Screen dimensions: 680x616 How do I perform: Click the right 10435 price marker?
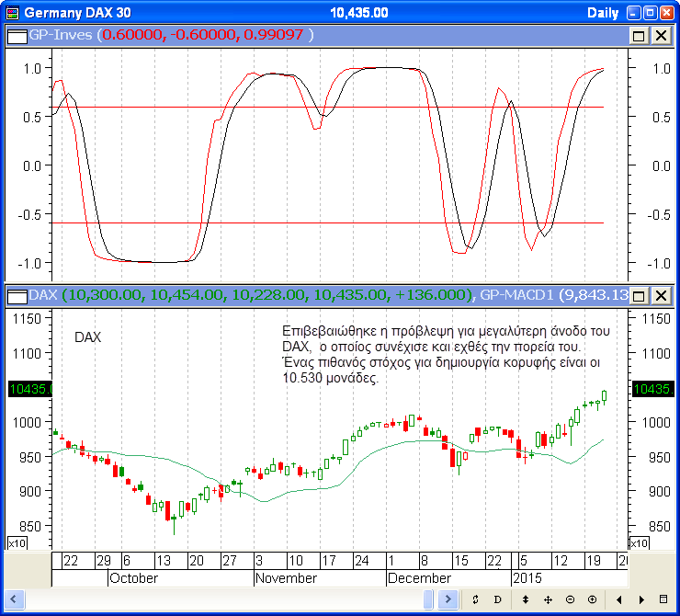click(x=653, y=389)
